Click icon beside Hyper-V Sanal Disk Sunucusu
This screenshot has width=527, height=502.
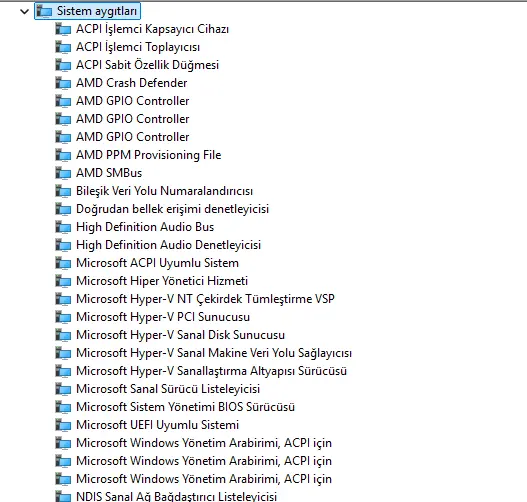(63, 335)
